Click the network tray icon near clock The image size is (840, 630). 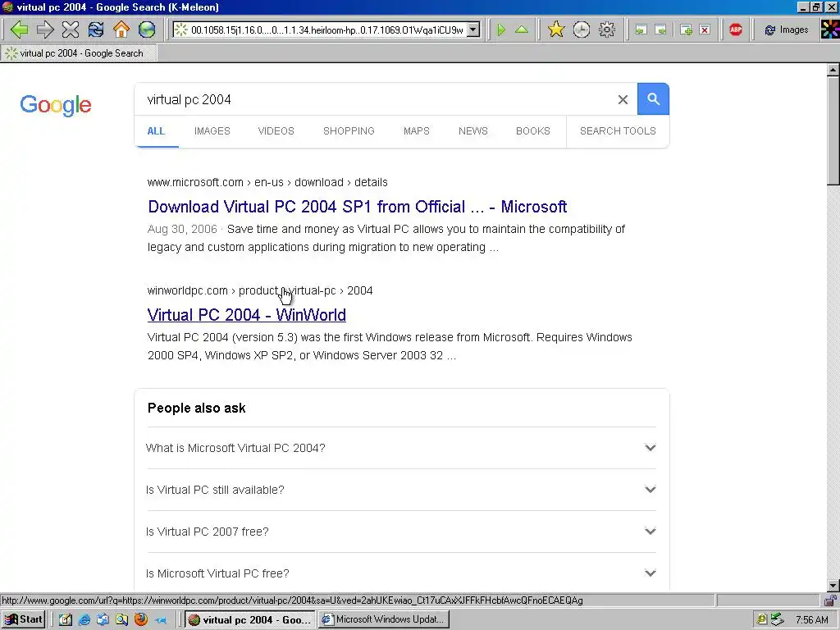point(778,620)
